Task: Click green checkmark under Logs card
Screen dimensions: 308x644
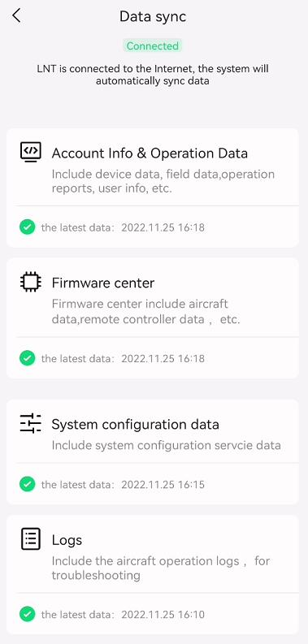Action: click(27, 615)
